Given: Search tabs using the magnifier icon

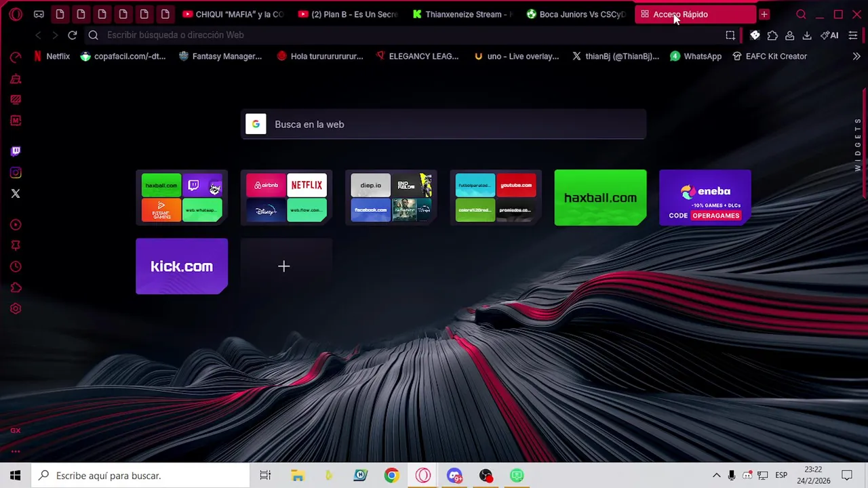Looking at the screenshot, I should [x=801, y=14].
